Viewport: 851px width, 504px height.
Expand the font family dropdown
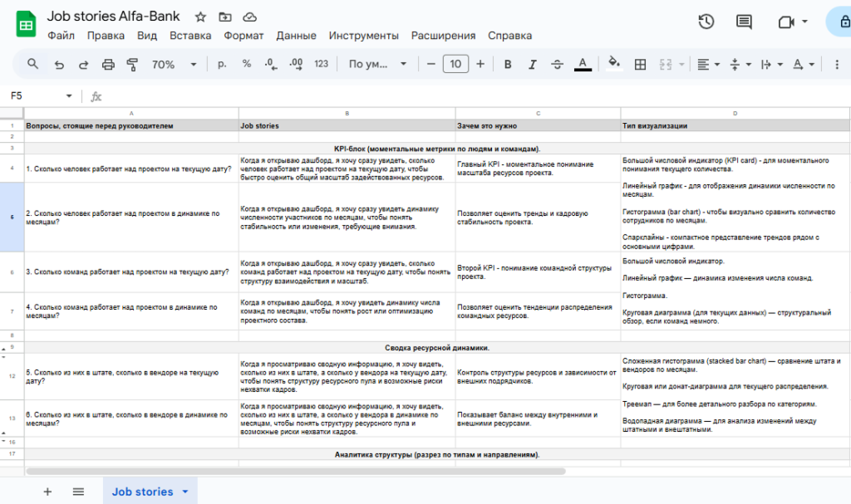[378, 65]
